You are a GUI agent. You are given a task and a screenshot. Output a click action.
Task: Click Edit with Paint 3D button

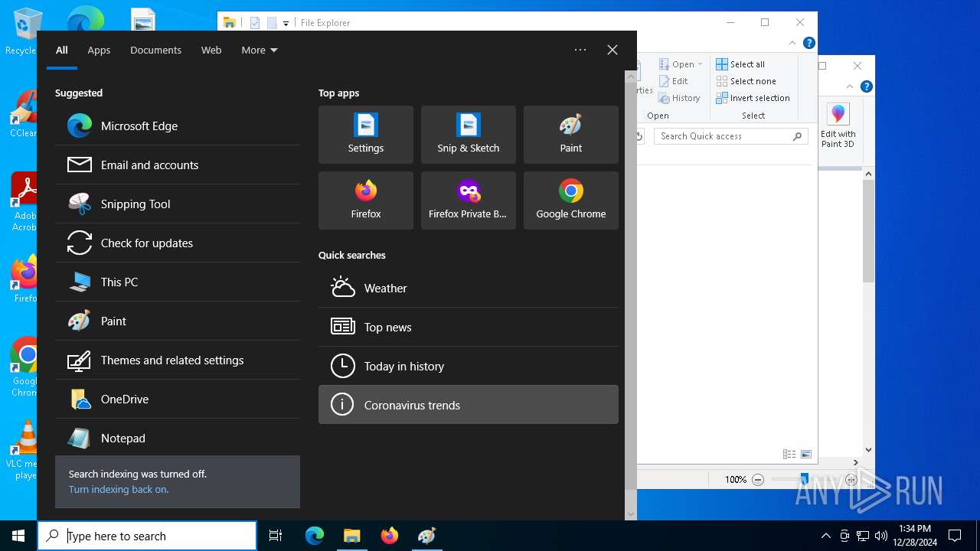pos(838,126)
